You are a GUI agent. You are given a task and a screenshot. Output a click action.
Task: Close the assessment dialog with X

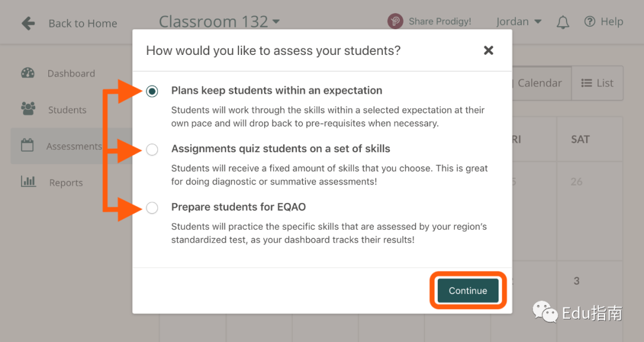pos(488,50)
